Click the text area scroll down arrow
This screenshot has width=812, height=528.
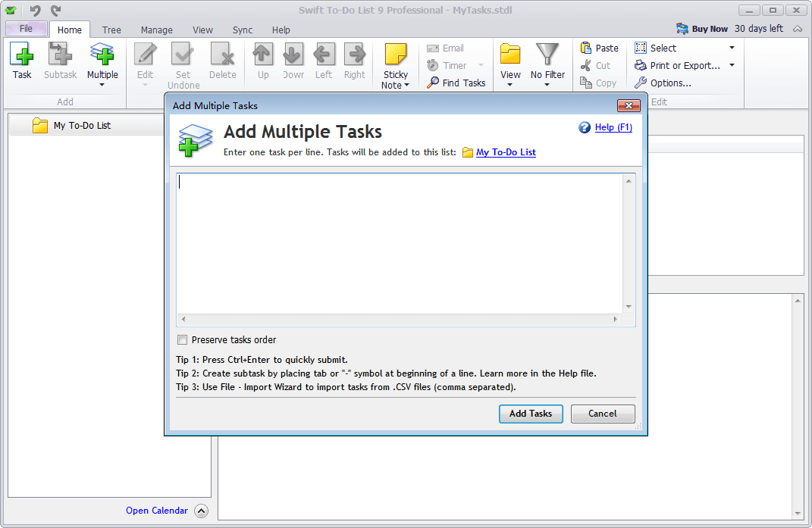point(629,307)
